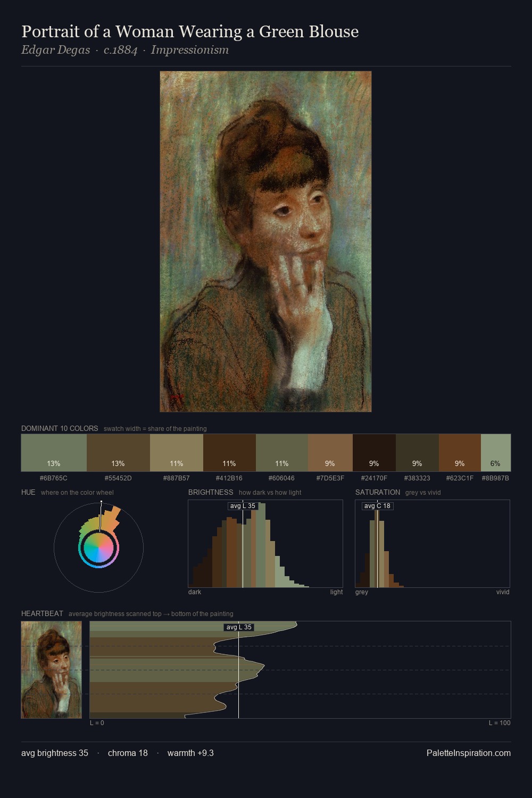Click 'warmth +9.3' in the footer
The width and height of the screenshot is (532, 798).
coord(190,753)
